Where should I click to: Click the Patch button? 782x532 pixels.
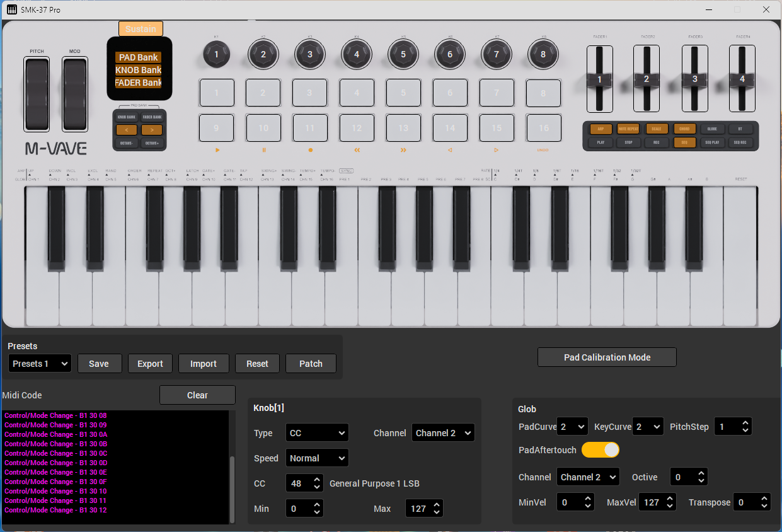[x=311, y=364]
